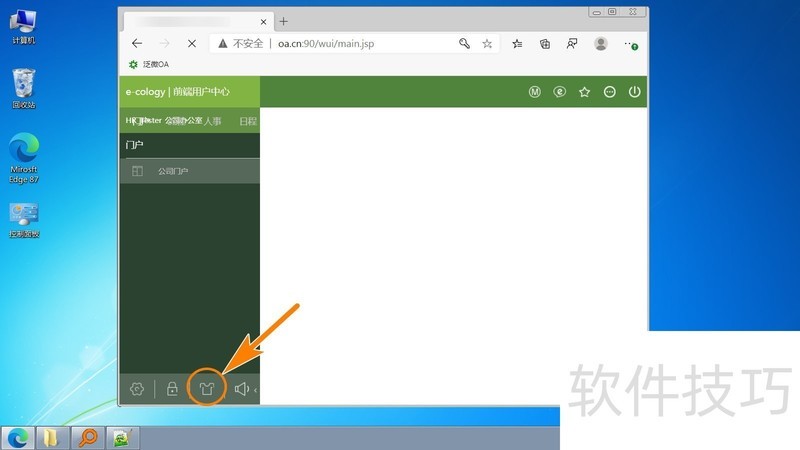This screenshot has width=800, height=450.
Task: Select the Microsoft Edge 87 desktop shortcut
Action: point(23,158)
